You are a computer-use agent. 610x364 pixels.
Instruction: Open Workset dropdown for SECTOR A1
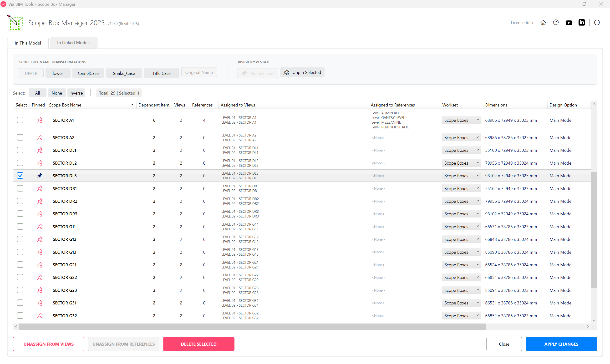461,120
